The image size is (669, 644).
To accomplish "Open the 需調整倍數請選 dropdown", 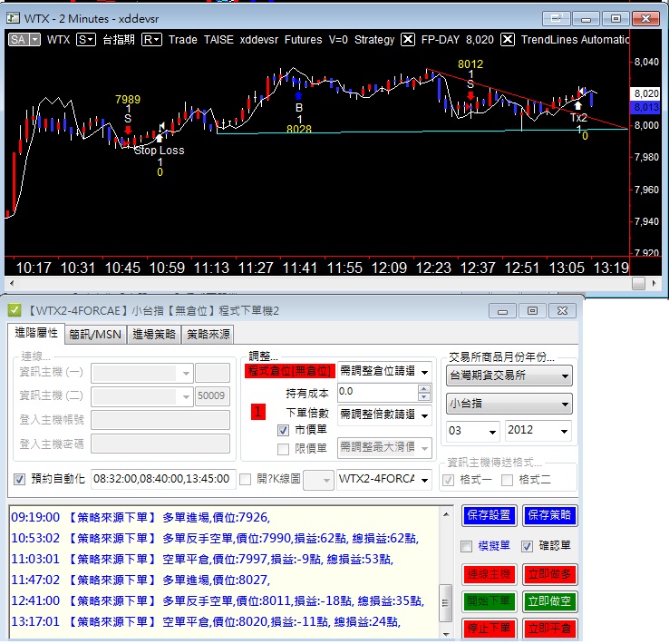I will [384, 415].
